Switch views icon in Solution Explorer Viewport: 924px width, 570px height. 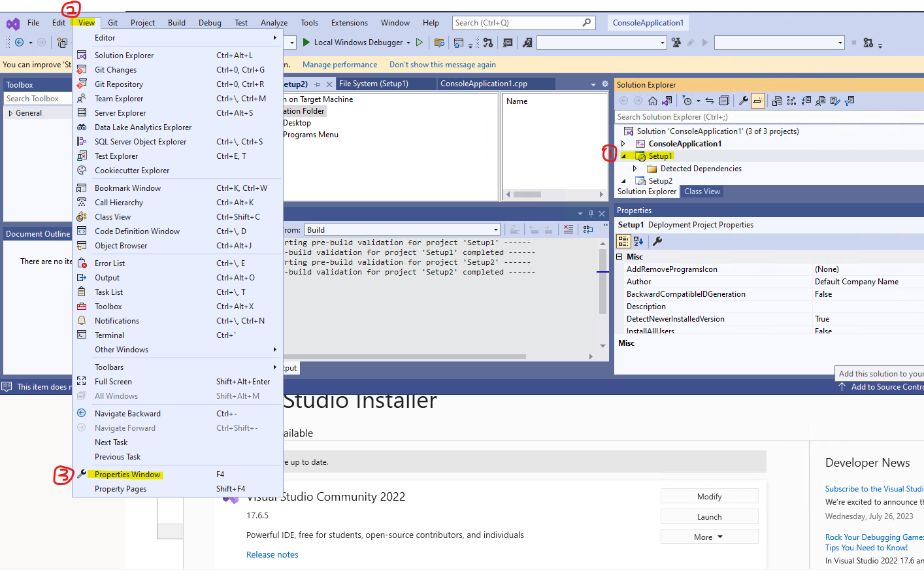(667, 101)
